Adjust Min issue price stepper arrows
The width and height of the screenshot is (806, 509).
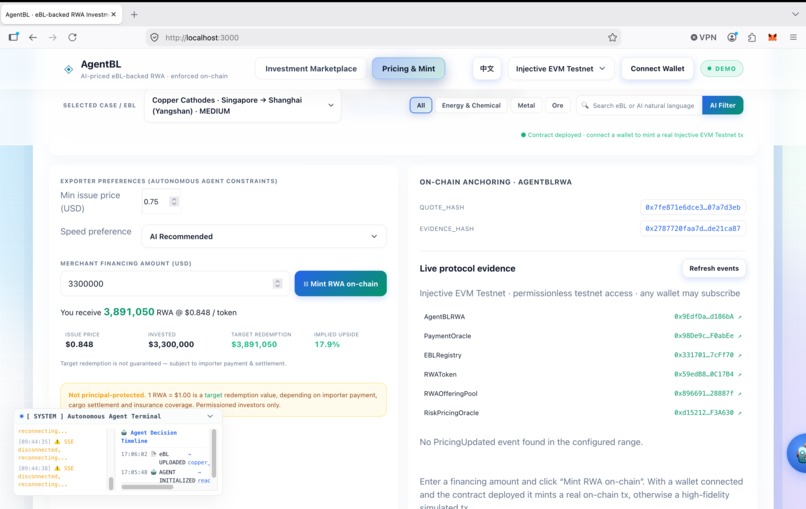click(x=174, y=202)
